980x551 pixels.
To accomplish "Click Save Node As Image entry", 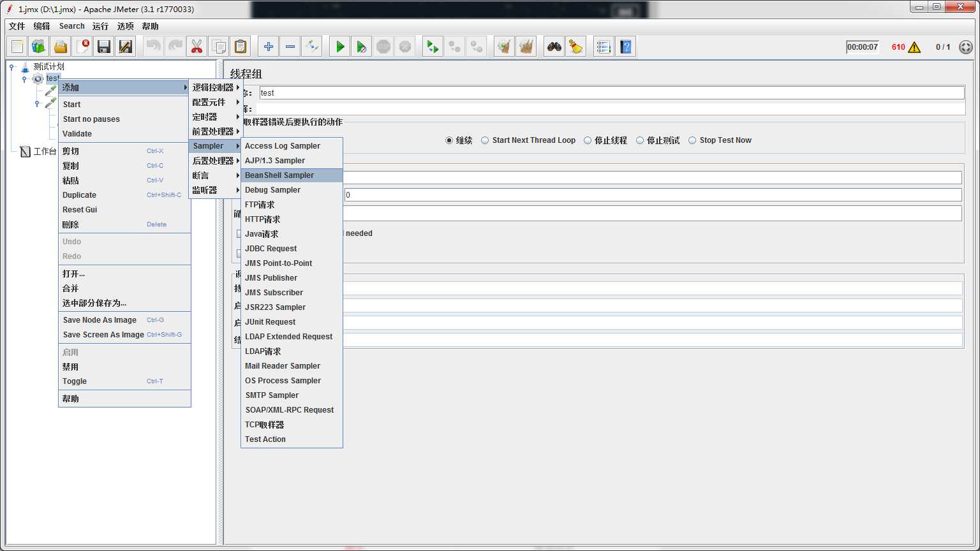I will tap(124, 320).
